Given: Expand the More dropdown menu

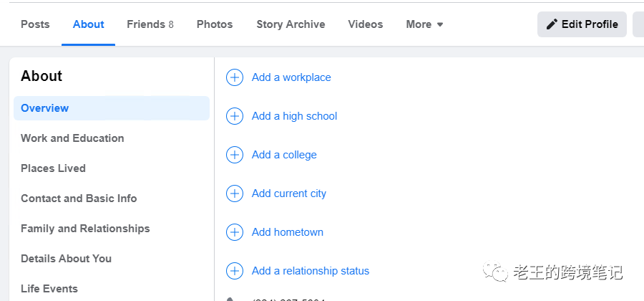Looking at the screenshot, I should click(x=424, y=24).
